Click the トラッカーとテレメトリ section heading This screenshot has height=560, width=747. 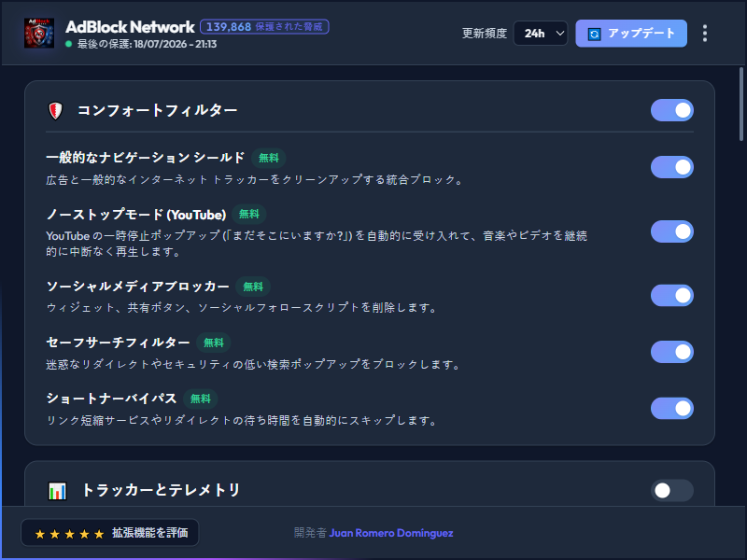[x=161, y=490]
